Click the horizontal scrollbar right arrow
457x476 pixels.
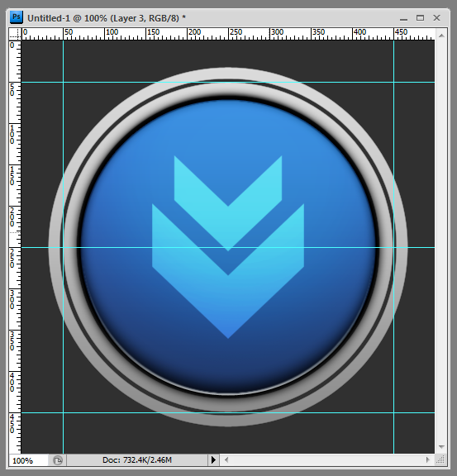click(427, 460)
